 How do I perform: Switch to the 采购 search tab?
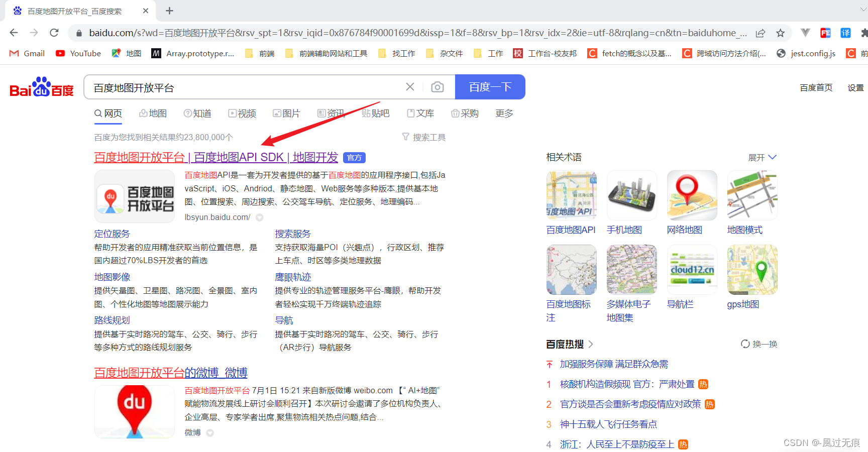465,114
